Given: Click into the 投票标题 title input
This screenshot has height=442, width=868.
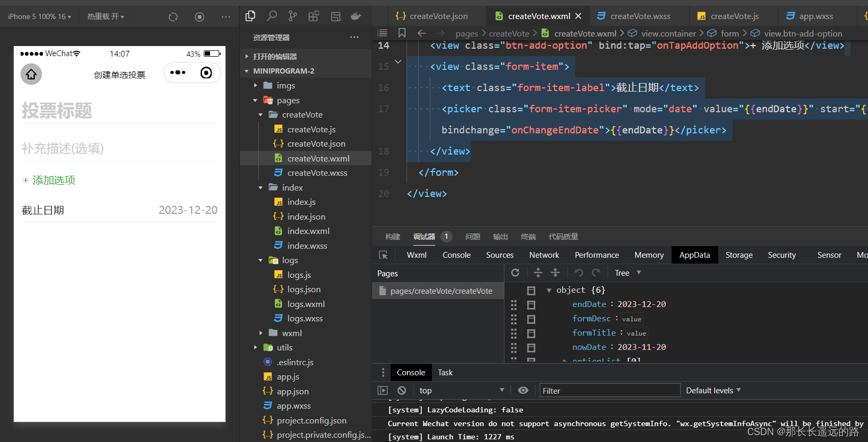Looking at the screenshot, I should tap(120, 111).
